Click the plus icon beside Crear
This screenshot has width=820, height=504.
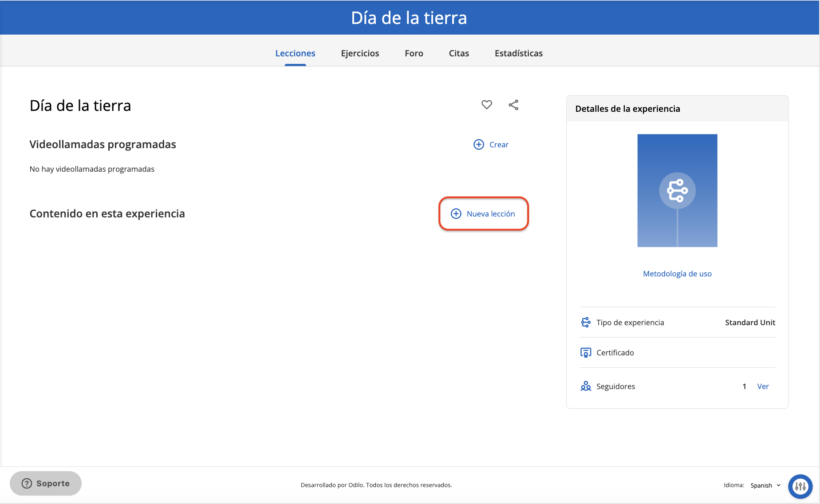(479, 145)
